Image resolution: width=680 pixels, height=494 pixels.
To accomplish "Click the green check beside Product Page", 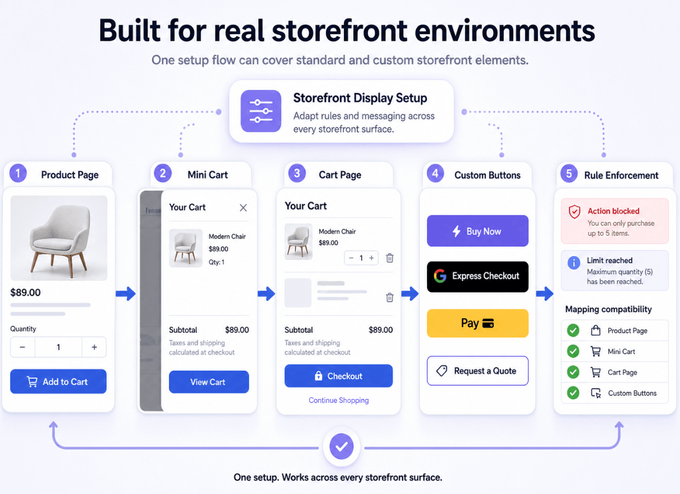I will coord(573,330).
